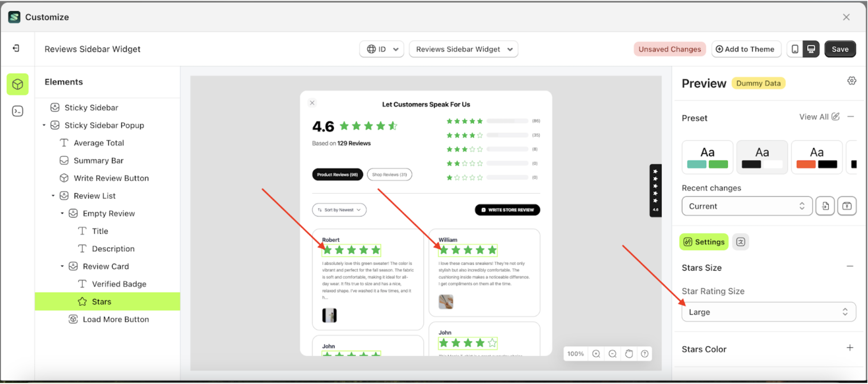Click Add to Theme button
Viewport: 868px width, 384px height.
745,49
